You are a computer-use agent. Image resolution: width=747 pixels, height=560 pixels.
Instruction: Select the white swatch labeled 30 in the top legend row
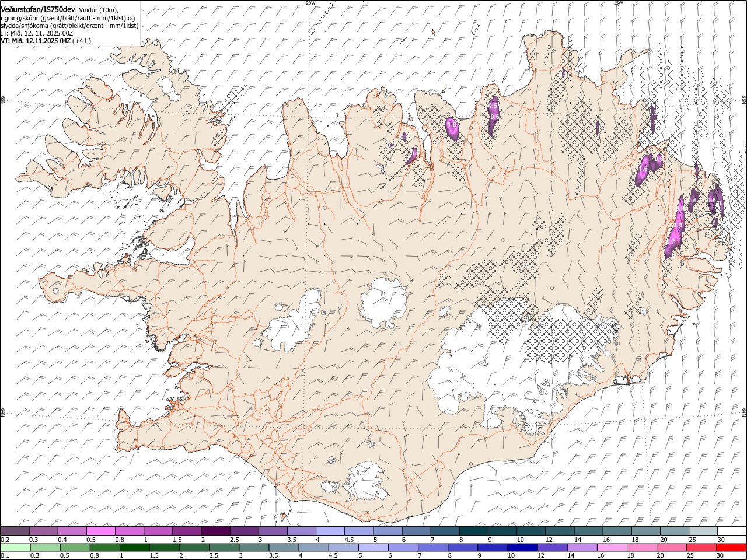pos(732,531)
